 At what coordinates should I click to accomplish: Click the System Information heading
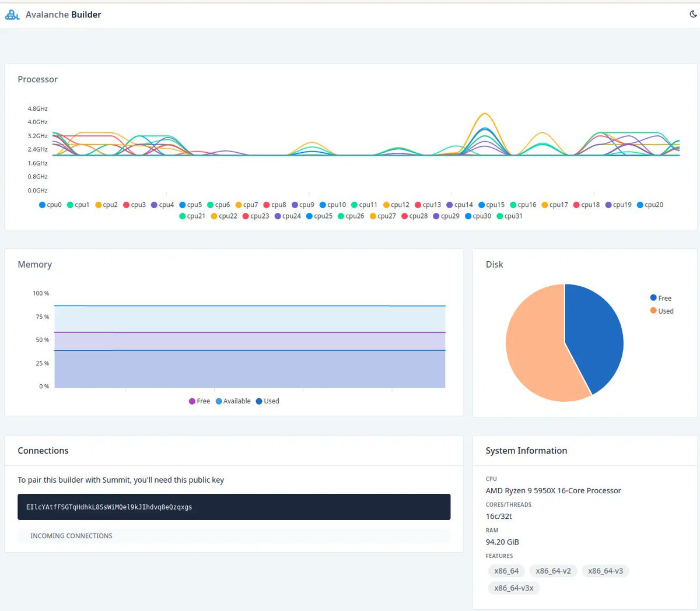pos(526,451)
